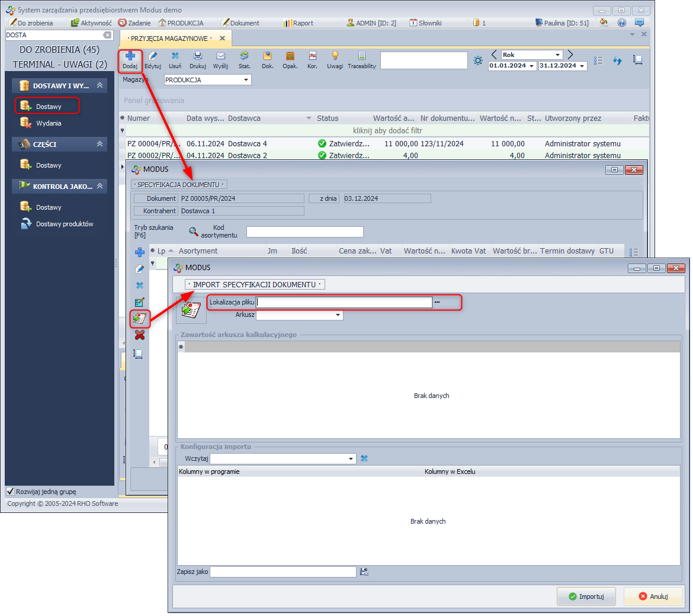The height and width of the screenshot is (616, 693).
Task: Click the Drukuj print icon
Action: tap(197, 56)
